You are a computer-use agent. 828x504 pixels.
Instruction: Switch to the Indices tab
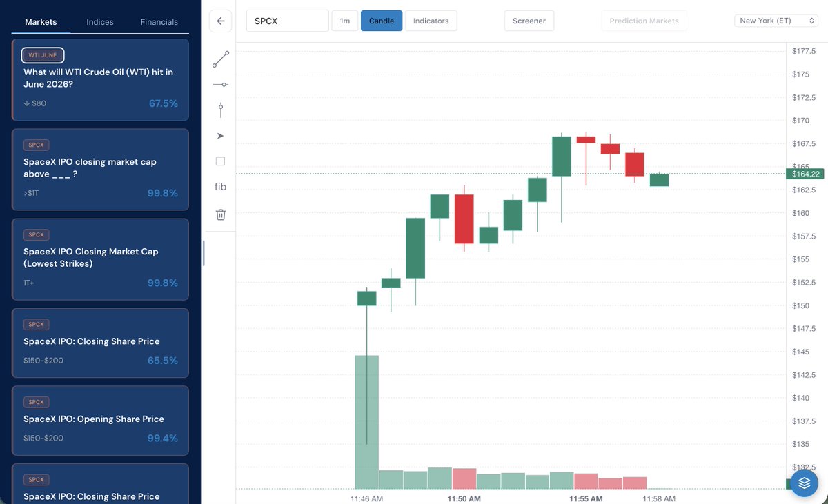pos(100,22)
